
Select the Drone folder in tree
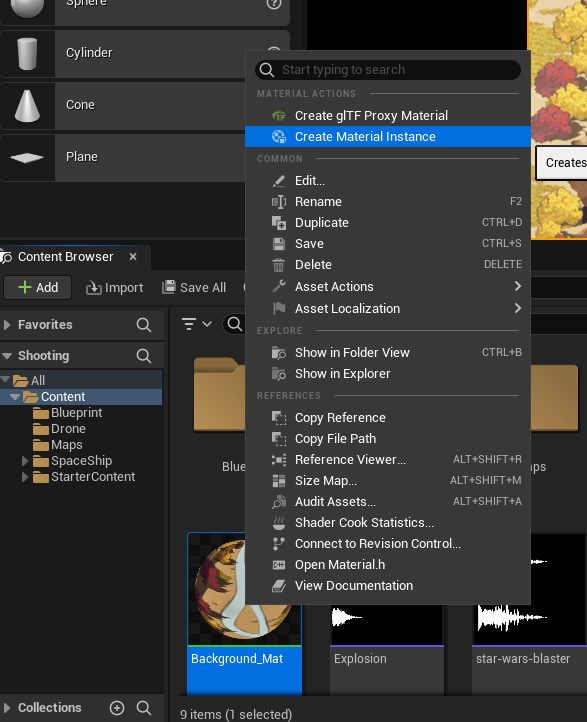point(68,429)
